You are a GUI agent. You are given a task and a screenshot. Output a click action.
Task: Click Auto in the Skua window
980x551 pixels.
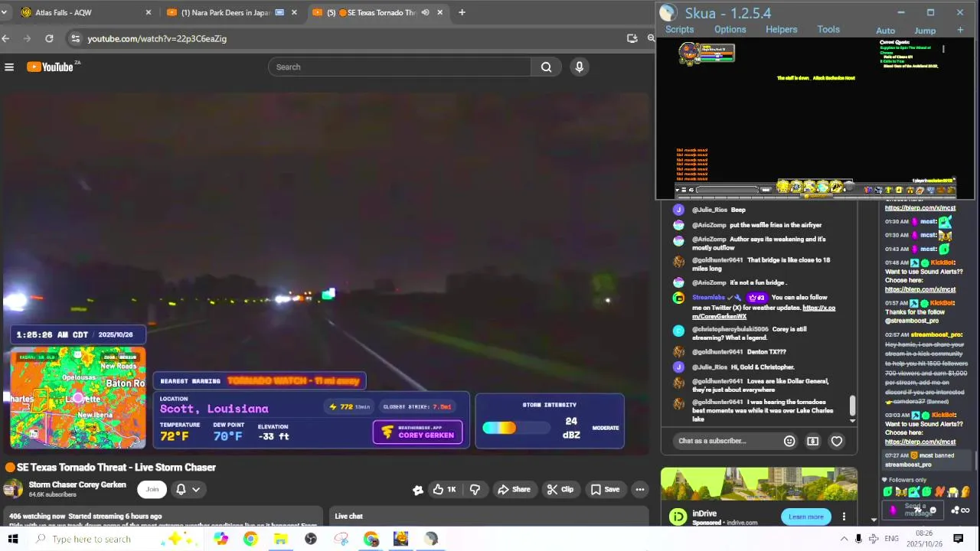click(886, 31)
